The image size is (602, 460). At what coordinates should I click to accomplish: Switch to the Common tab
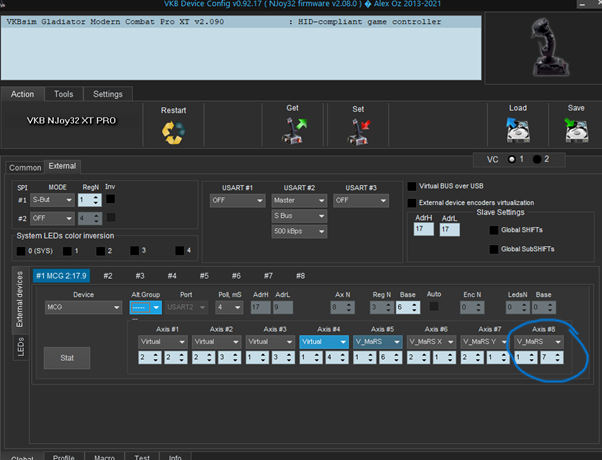(25, 168)
